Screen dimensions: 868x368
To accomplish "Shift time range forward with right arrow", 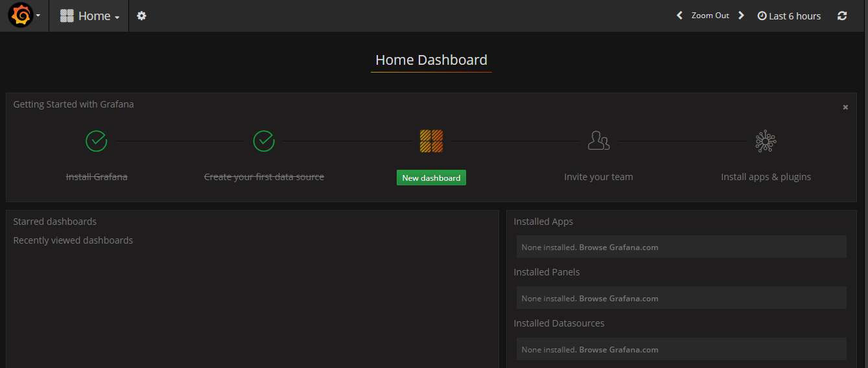I will pos(742,16).
